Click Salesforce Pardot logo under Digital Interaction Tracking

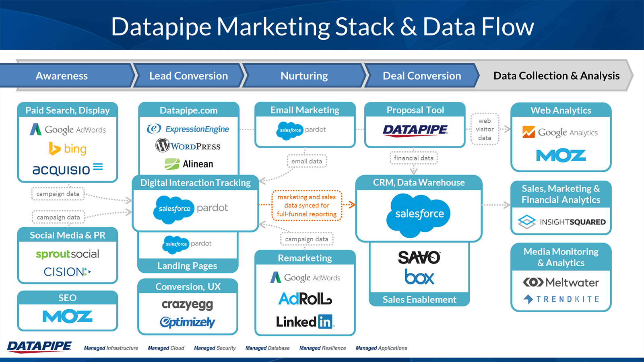click(190, 209)
